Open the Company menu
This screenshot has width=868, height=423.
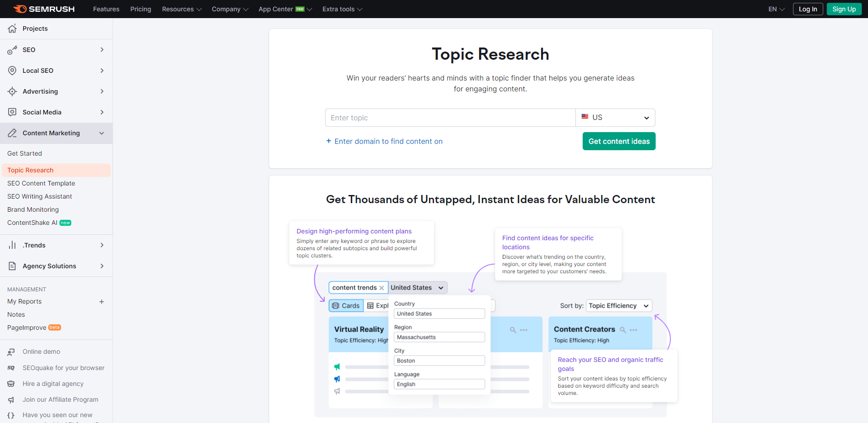[x=230, y=9]
